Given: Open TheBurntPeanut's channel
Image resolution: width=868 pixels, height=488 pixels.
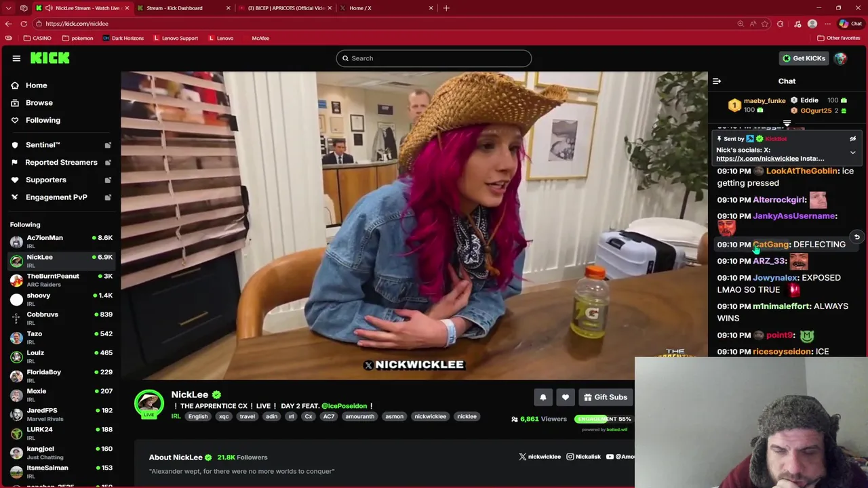Looking at the screenshot, I should (x=61, y=280).
